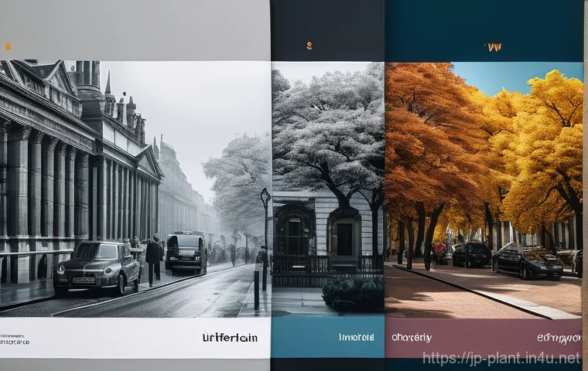
Task: Open the Lirferlain title on the white cover
Action: tap(230, 338)
